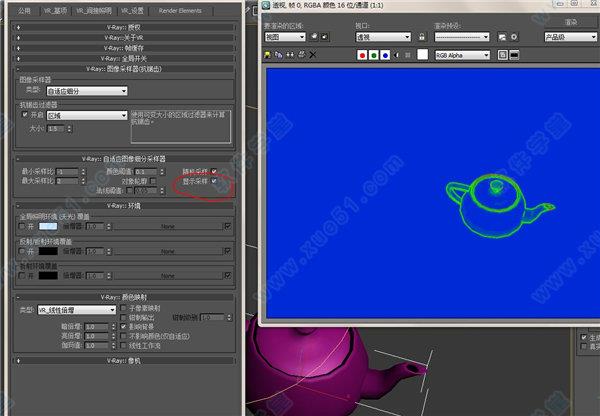The height and width of the screenshot is (416, 600).
Task: Enable the 对象轮廓 checkbox
Action: tap(153, 181)
